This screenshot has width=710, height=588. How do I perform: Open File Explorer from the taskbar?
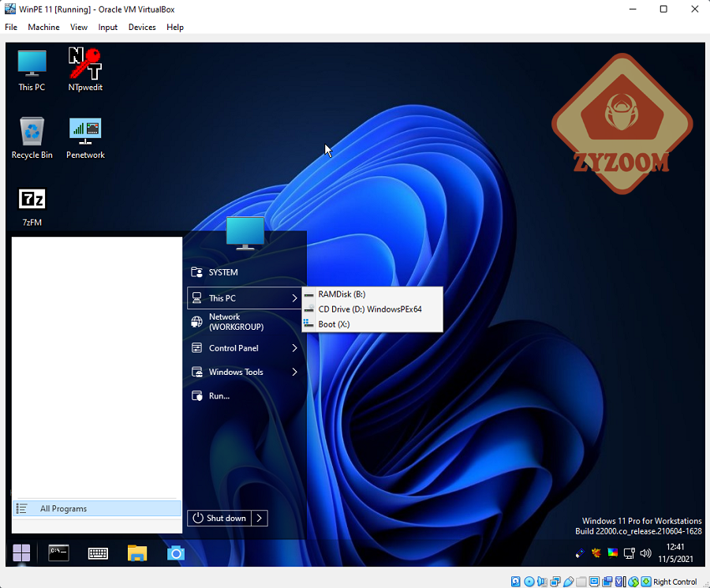137,553
